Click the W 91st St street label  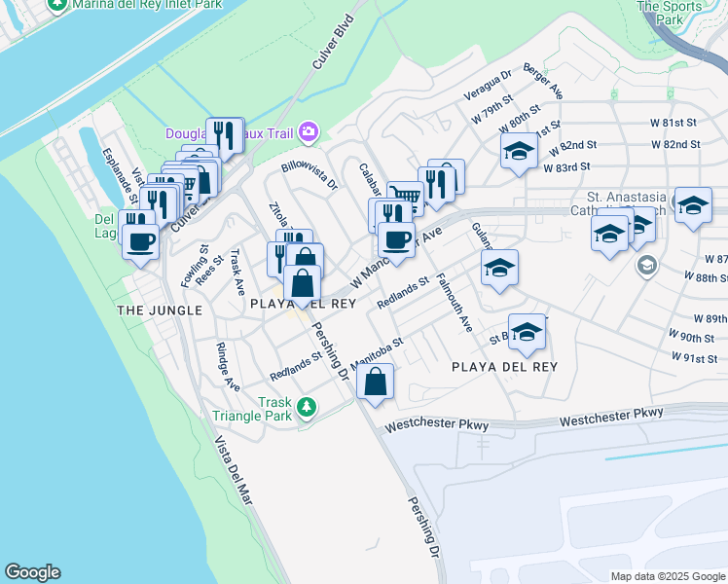[694, 357]
